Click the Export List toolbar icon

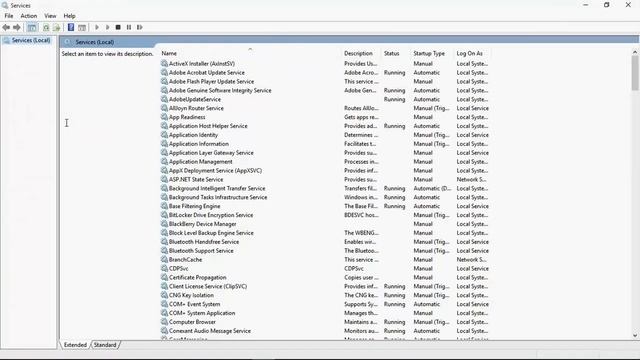pos(57,27)
